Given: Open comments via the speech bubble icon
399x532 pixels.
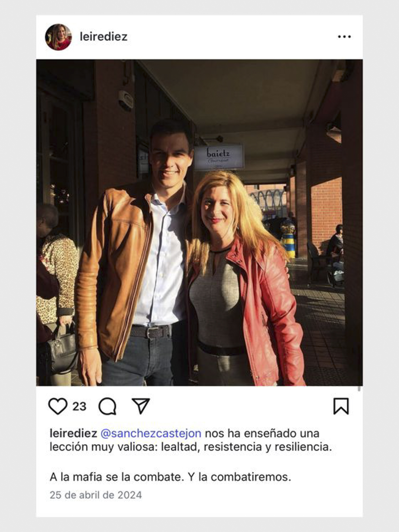Looking at the screenshot, I should tap(107, 406).
